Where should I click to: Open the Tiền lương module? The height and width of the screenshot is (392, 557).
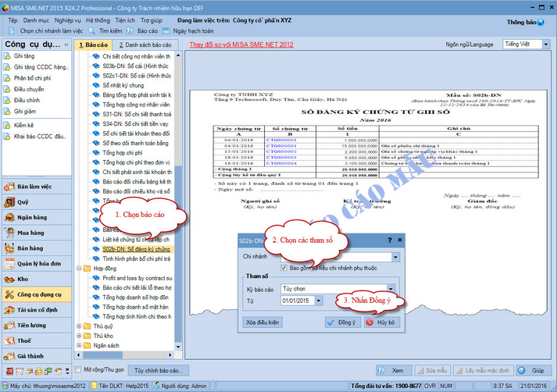pyautogui.click(x=37, y=326)
